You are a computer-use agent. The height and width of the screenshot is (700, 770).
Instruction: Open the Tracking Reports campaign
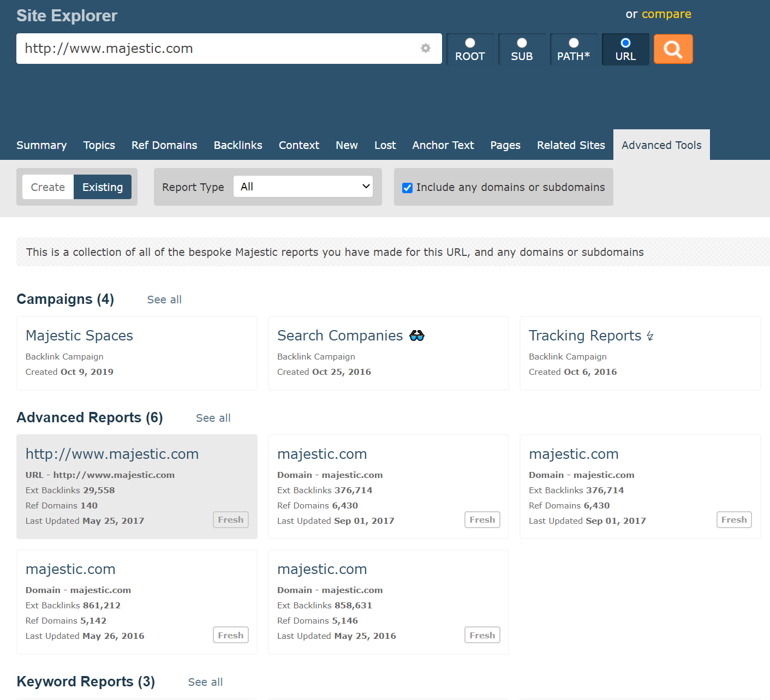click(585, 336)
